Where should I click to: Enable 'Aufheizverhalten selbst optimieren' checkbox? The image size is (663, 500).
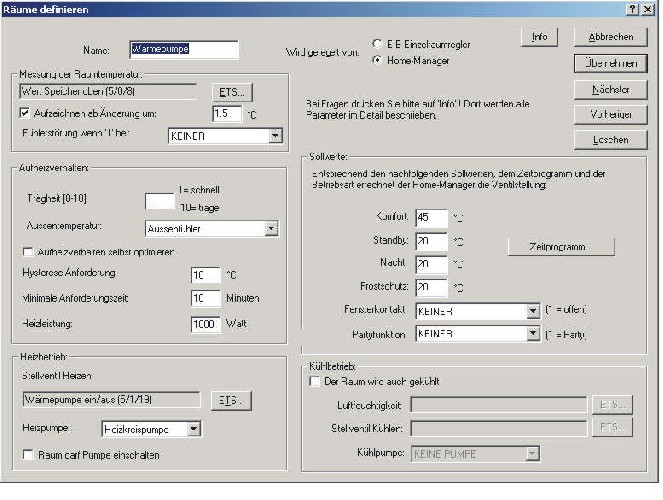[x=27, y=252]
